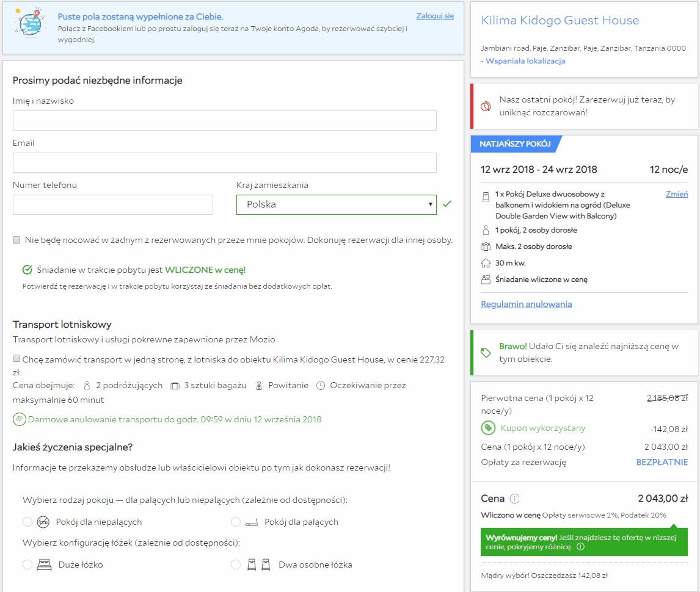Select 'Duże łóżko' radio button
Screen dimensions: 700x592
pos(27,565)
